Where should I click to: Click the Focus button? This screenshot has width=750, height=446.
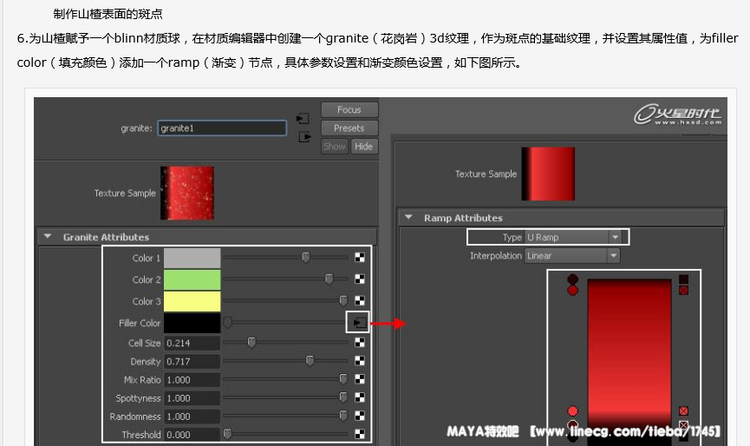click(348, 110)
